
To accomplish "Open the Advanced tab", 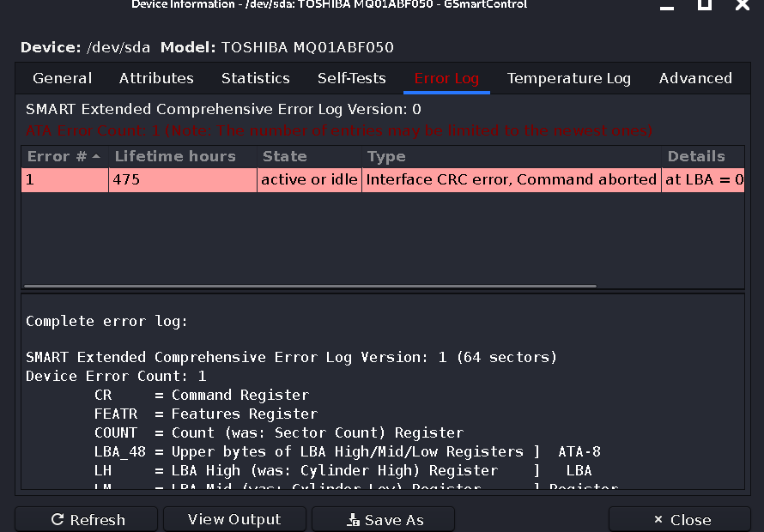I will [695, 78].
